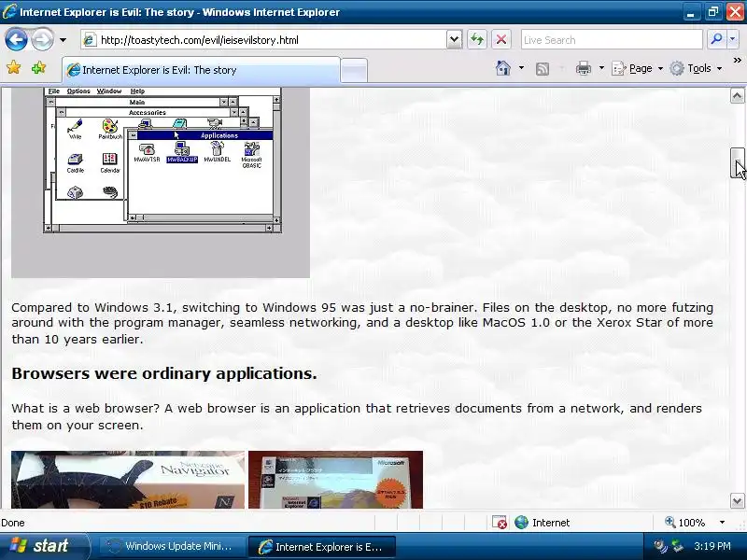Switch to Windows Update taskbar button
The width and height of the screenshot is (747, 560).
point(171,546)
